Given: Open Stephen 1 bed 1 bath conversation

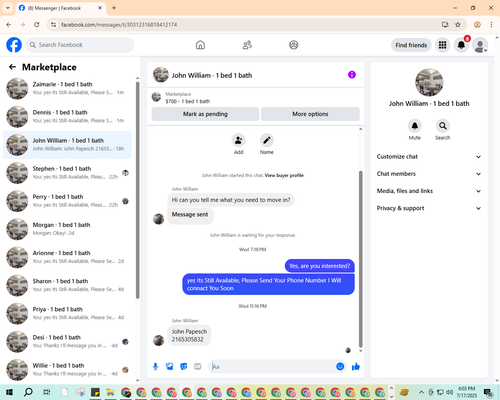Looking at the screenshot, I should point(67,173).
